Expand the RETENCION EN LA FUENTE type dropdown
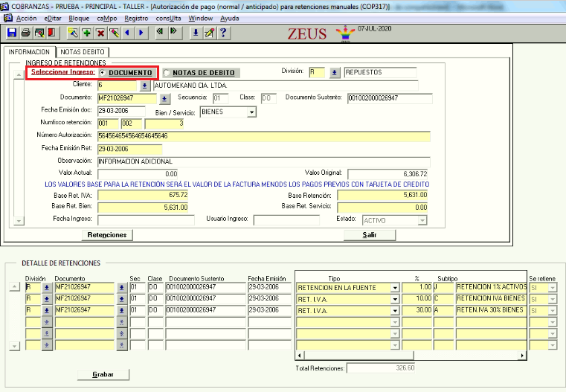The width and height of the screenshot is (566, 392). [x=394, y=287]
